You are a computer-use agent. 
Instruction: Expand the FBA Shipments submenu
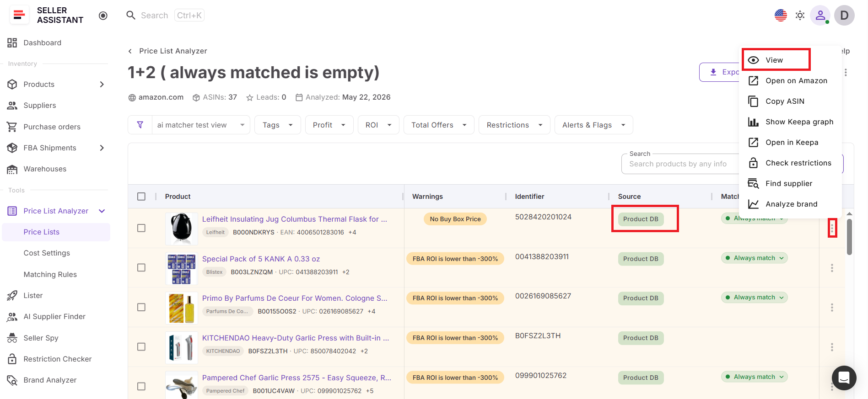pyautogui.click(x=102, y=148)
